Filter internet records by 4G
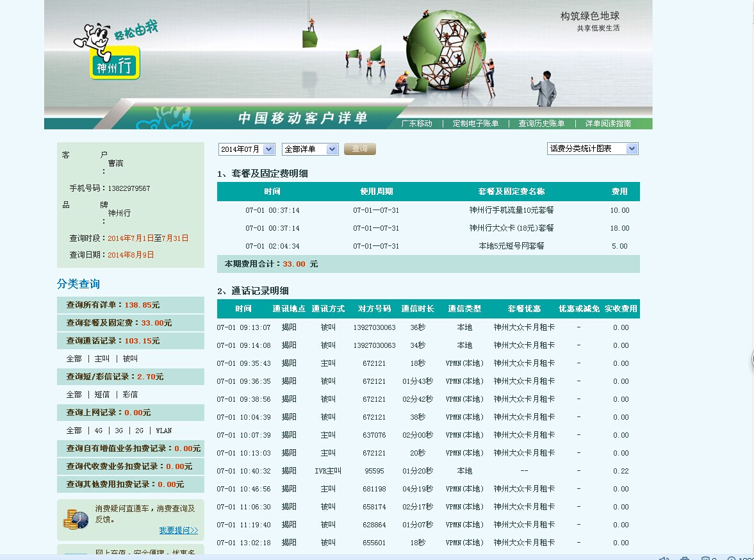The width and height of the screenshot is (754, 560). coord(99,431)
